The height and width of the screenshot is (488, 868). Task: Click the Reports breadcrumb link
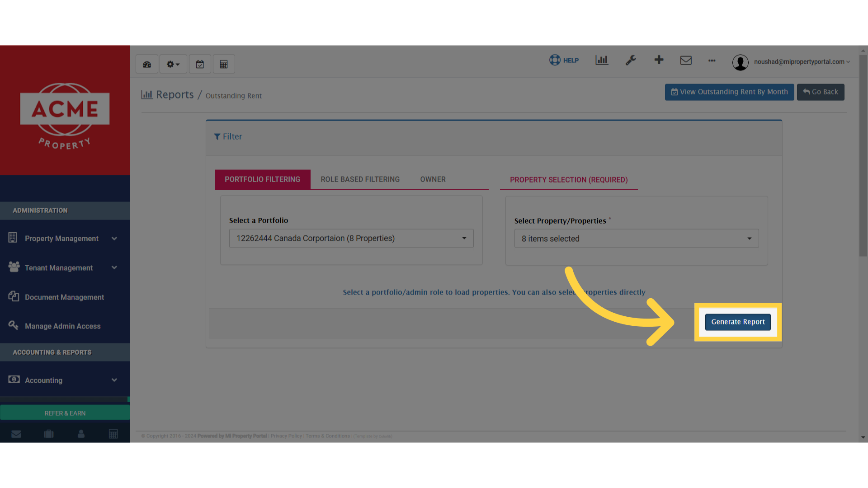pos(175,95)
